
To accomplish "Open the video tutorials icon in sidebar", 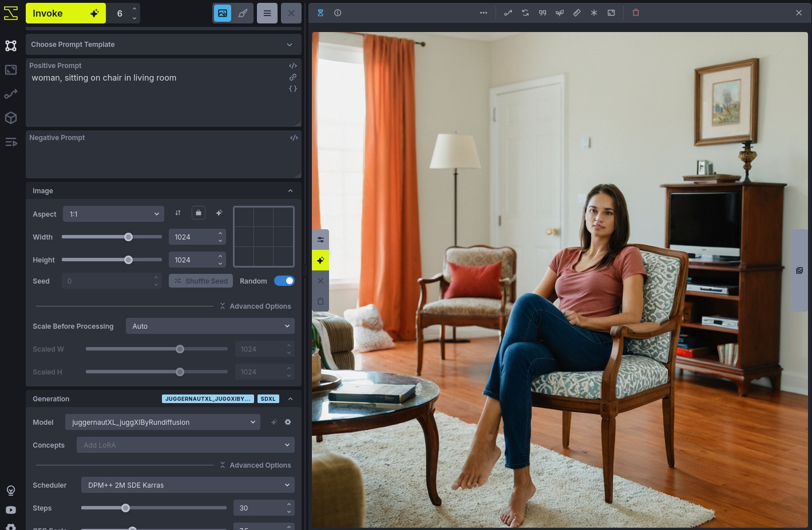I will click(x=11, y=510).
